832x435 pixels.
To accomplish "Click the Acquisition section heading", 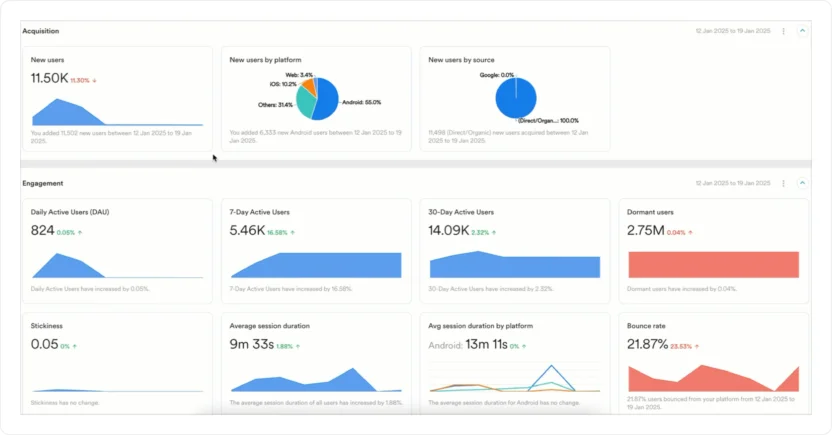I will [x=41, y=31].
